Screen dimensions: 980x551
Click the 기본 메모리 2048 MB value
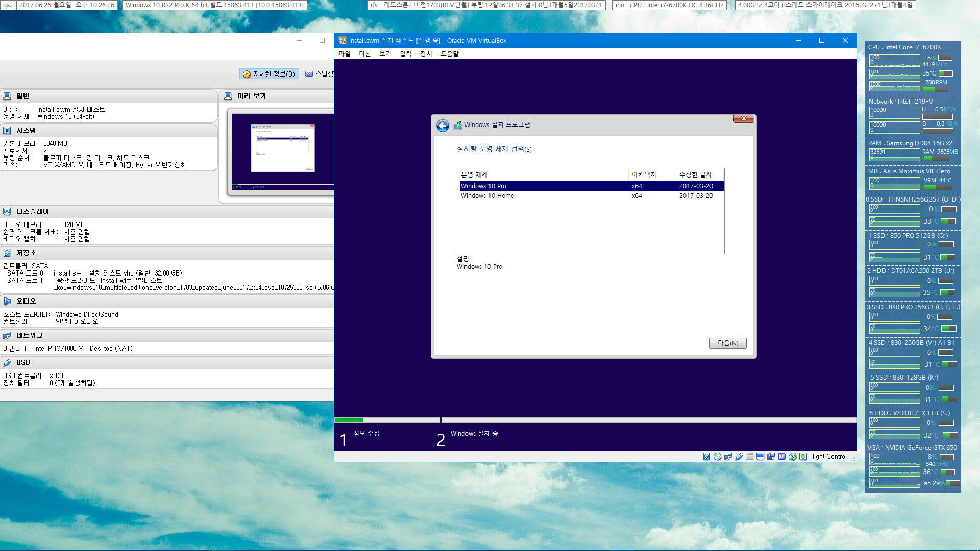[x=55, y=144]
